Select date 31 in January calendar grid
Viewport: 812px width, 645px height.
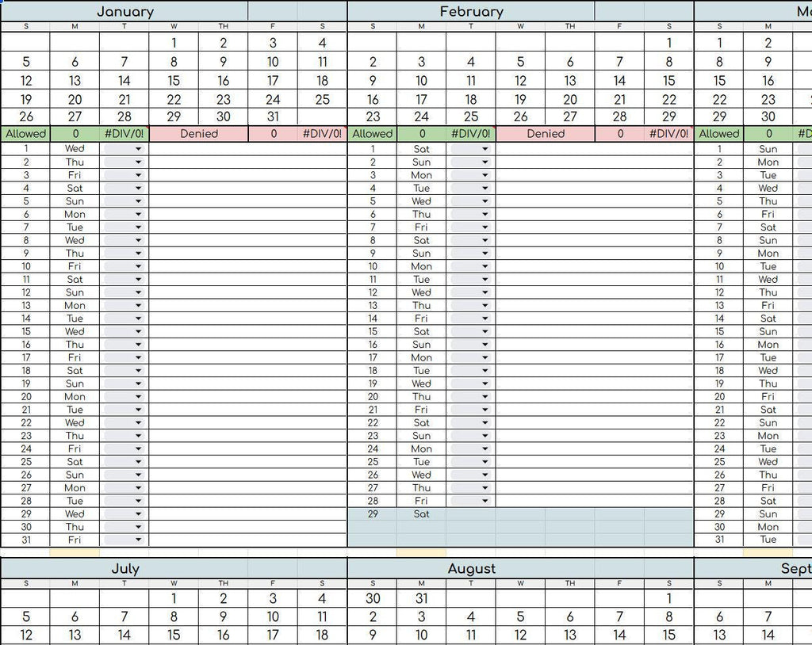[x=273, y=116]
